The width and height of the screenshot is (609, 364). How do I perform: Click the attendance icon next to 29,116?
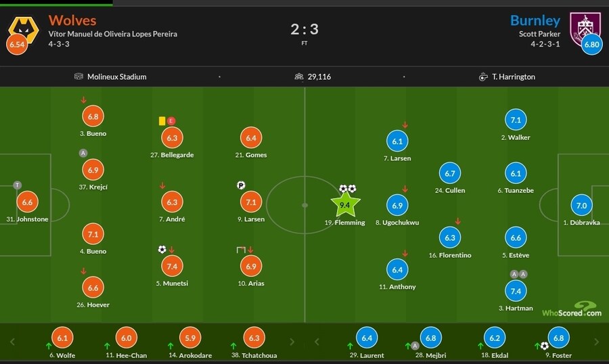pos(298,76)
